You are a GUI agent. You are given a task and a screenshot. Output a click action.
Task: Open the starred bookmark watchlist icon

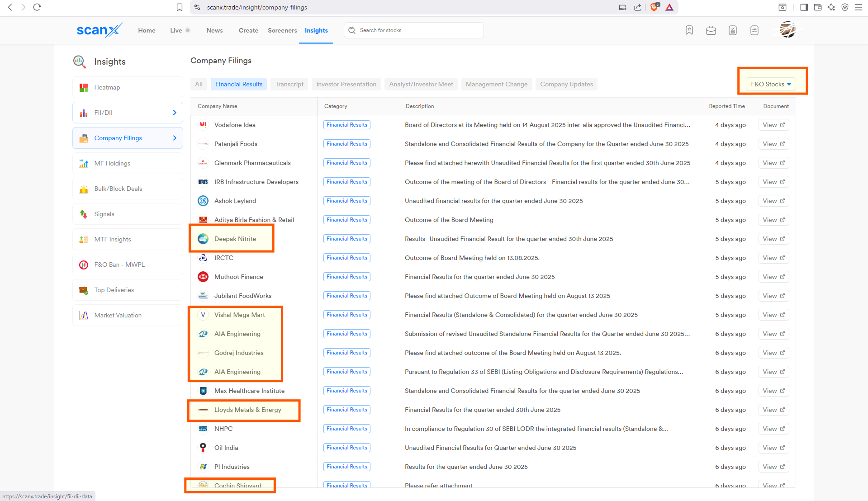(x=689, y=30)
